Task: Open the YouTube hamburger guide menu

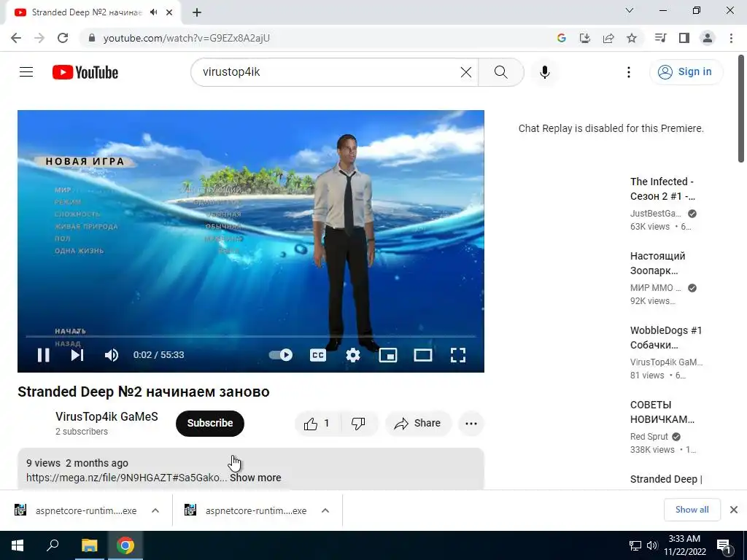Action: tap(26, 72)
